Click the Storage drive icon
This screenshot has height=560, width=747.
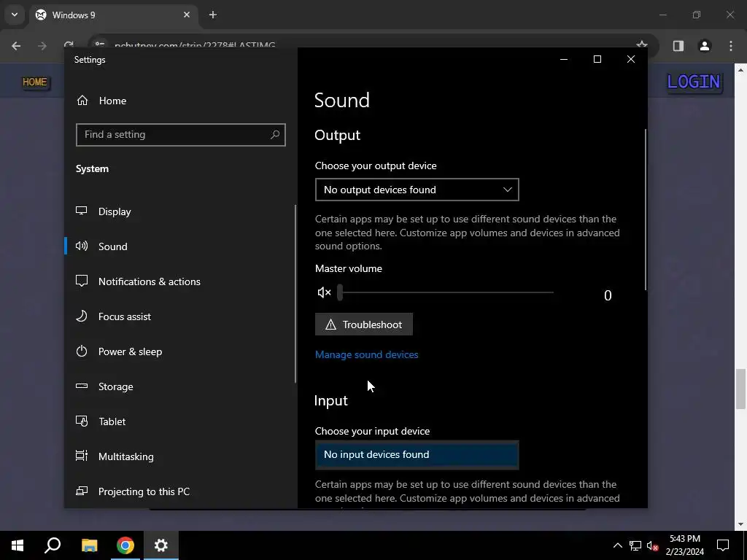(x=82, y=386)
